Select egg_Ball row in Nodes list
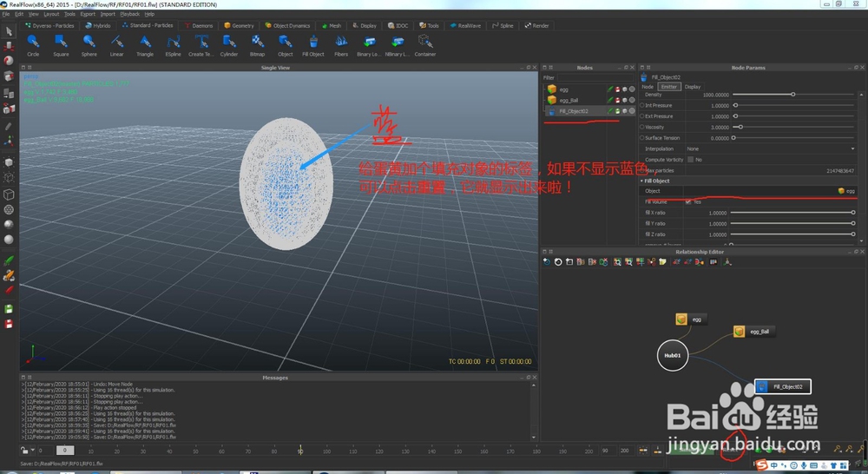This screenshot has width=868, height=474. pyautogui.click(x=589, y=100)
